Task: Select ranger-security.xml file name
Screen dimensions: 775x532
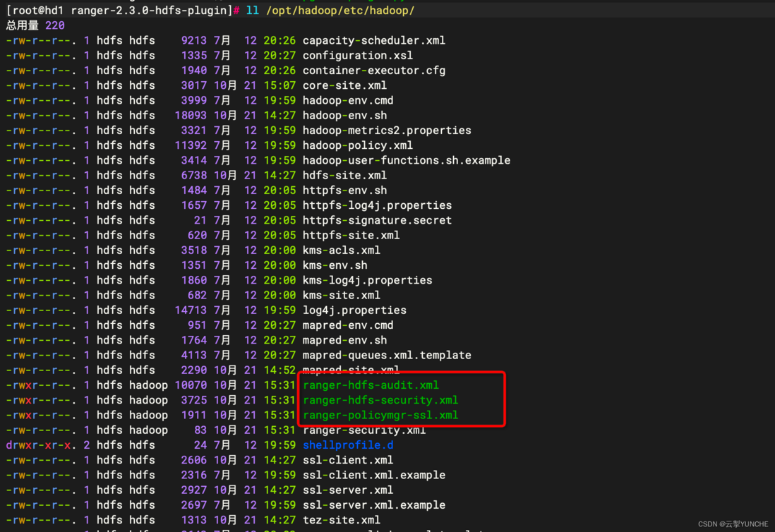Action: 364,430
